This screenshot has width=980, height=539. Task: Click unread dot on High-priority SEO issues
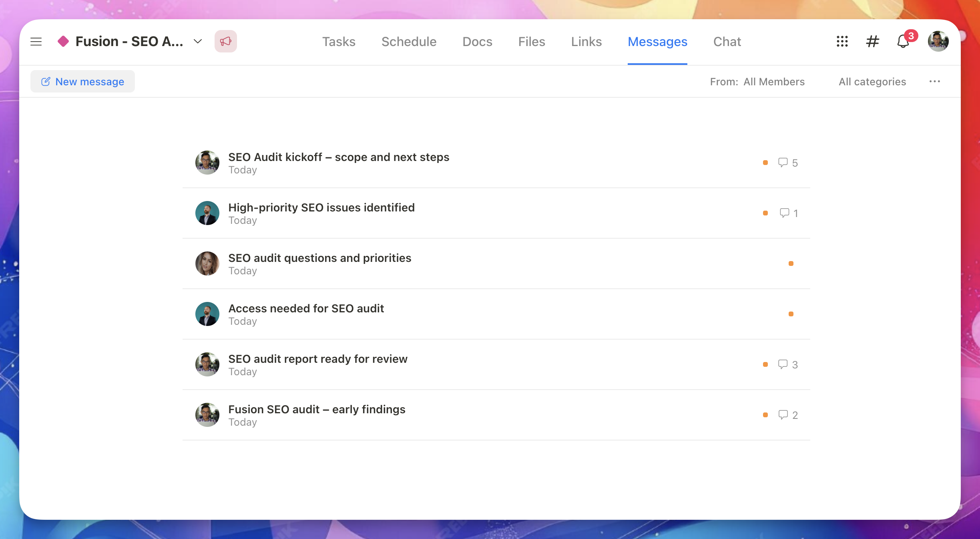[x=765, y=213]
